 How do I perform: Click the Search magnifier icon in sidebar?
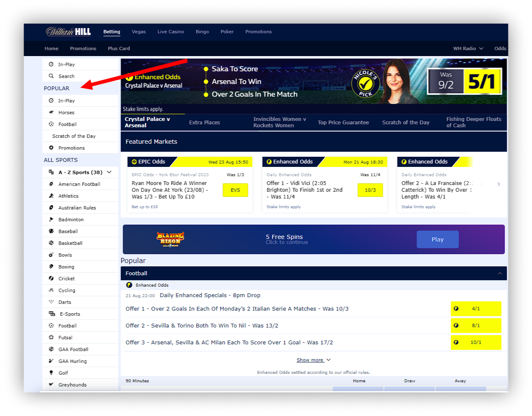(51, 76)
